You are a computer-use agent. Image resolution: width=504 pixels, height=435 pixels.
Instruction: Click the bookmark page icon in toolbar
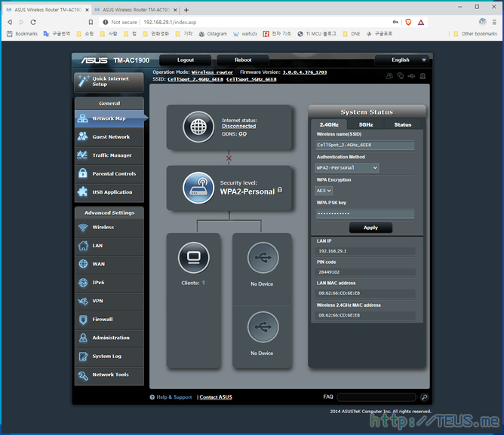click(91, 22)
